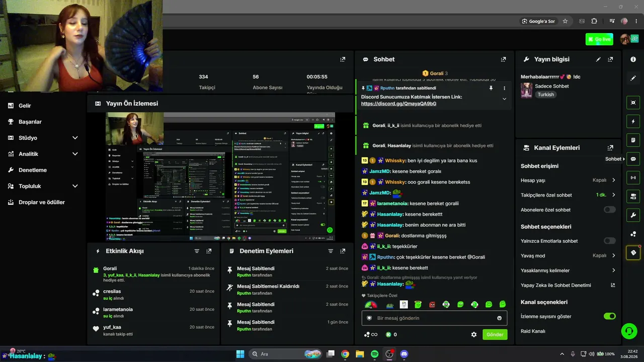Open the Chrome browser in the taskbar
The image size is (644, 362).
pos(345,354)
